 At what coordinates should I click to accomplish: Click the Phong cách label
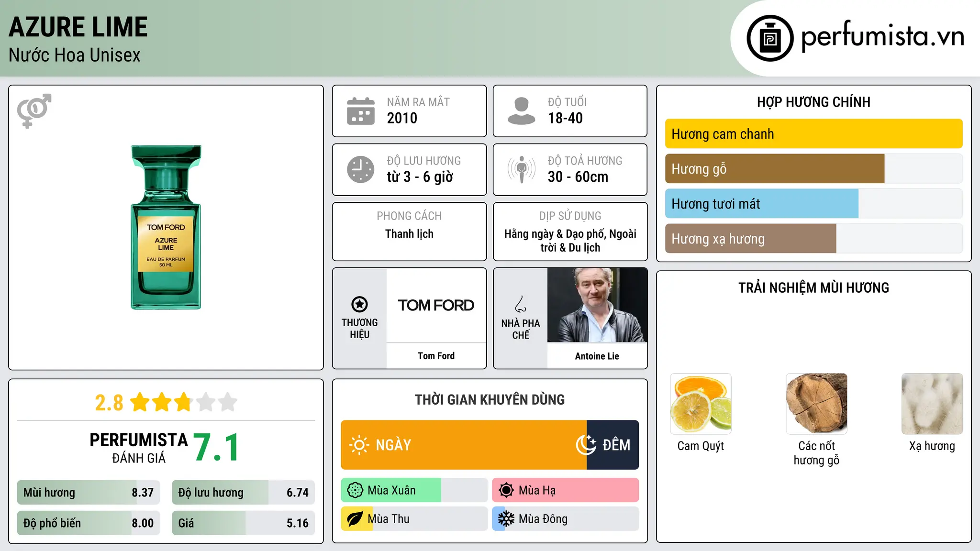point(409,216)
